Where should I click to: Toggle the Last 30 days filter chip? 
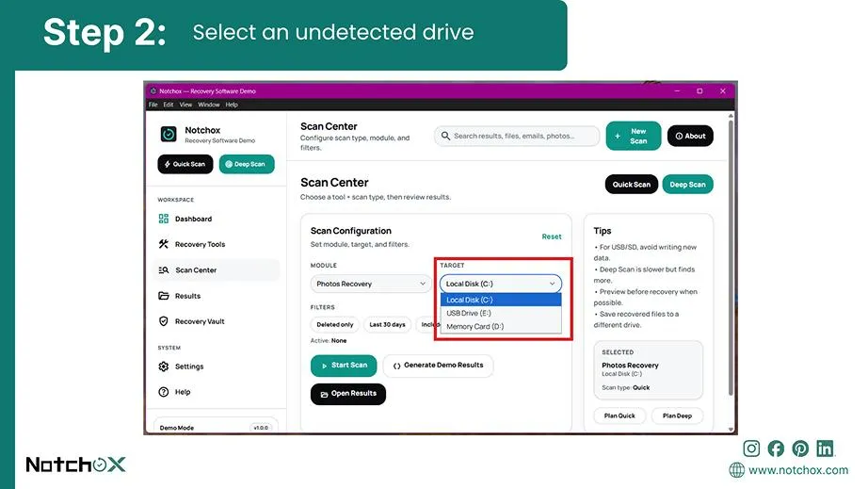(x=387, y=324)
